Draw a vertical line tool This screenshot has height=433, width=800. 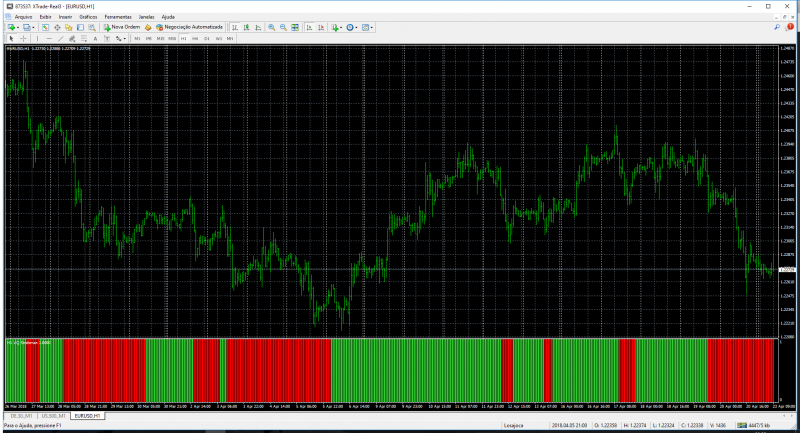[37, 39]
